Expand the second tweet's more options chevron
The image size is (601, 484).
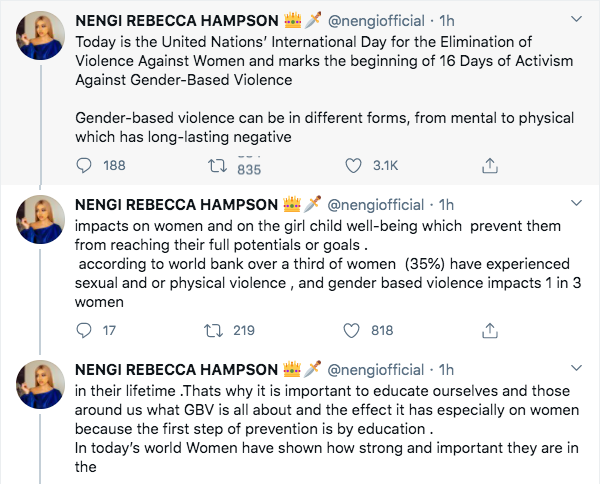pyautogui.click(x=575, y=203)
